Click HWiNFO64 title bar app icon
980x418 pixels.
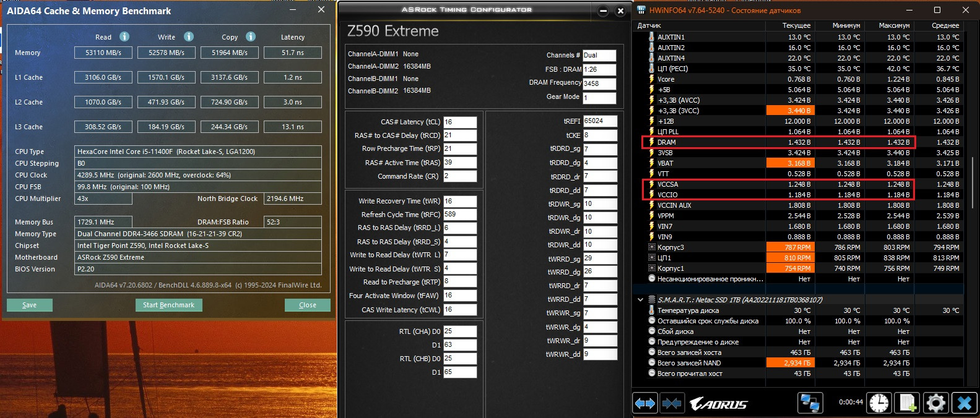tap(640, 10)
